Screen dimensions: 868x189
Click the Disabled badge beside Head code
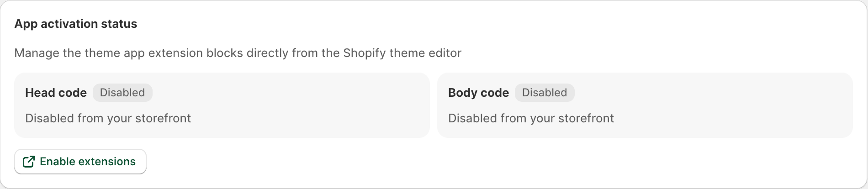click(x=122, y=93)
